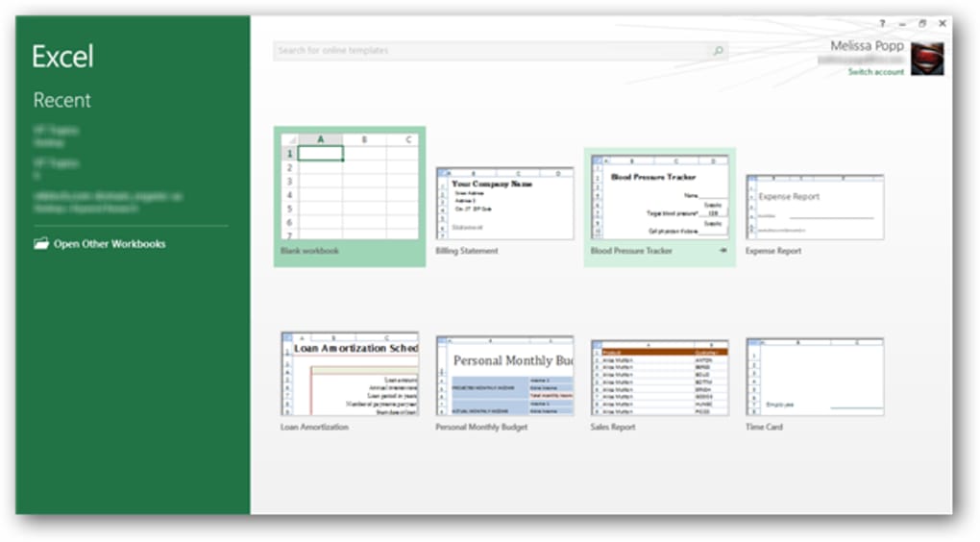Select the Blank workbook template
Viewport: 980px width, 542px height.
click(x=350, y=196)
